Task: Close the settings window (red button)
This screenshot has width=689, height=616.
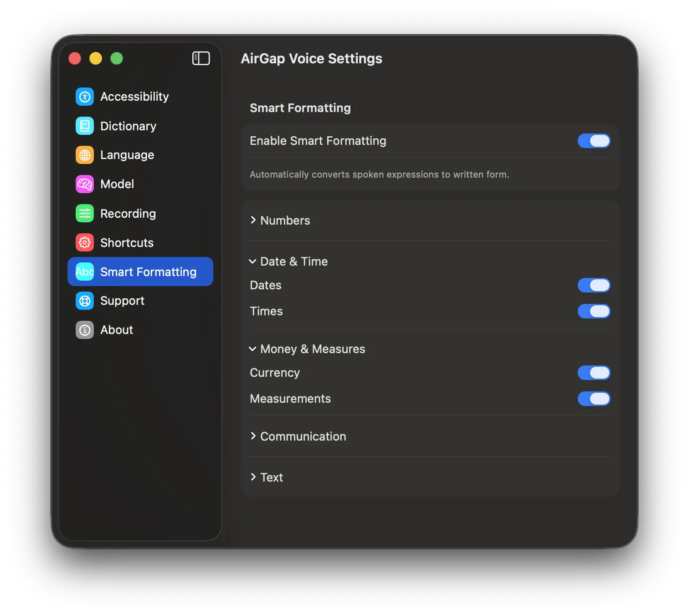Action: click(x=75, y=58)
